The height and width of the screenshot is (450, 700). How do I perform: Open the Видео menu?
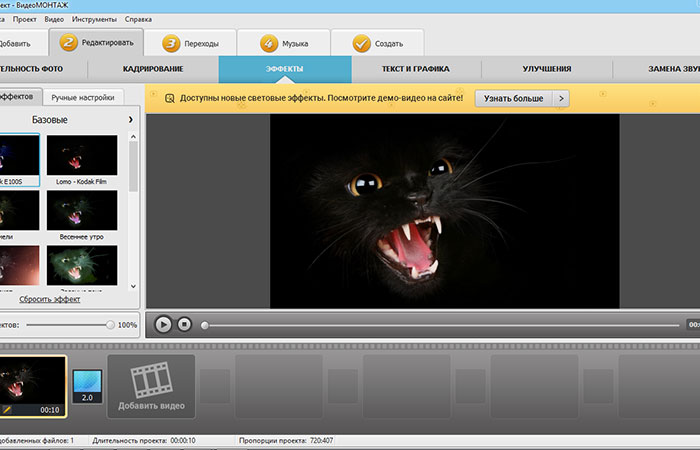[x=54, y=19]
